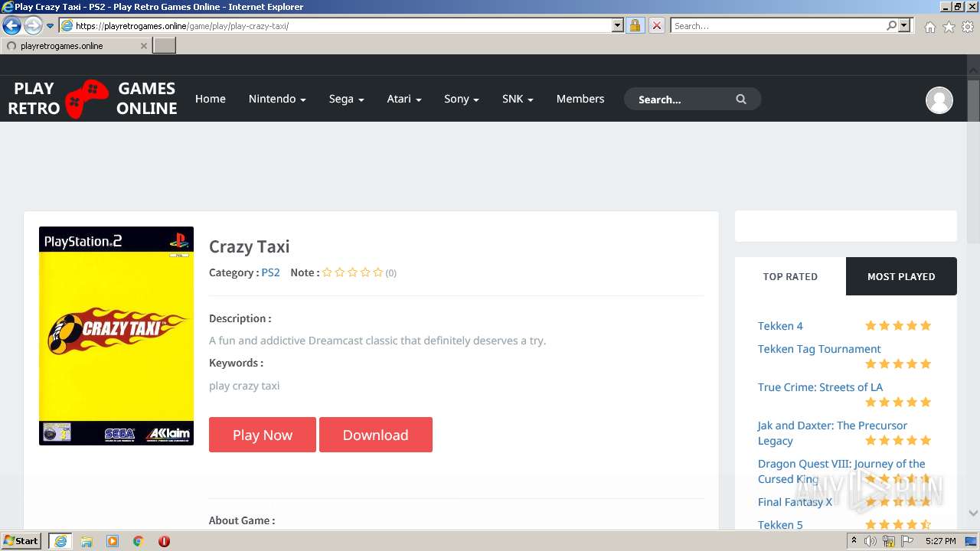980x551 pixels.
Task: Open the Final Fantasy X link
Action: pyautogui.click(x=795, y=502)
